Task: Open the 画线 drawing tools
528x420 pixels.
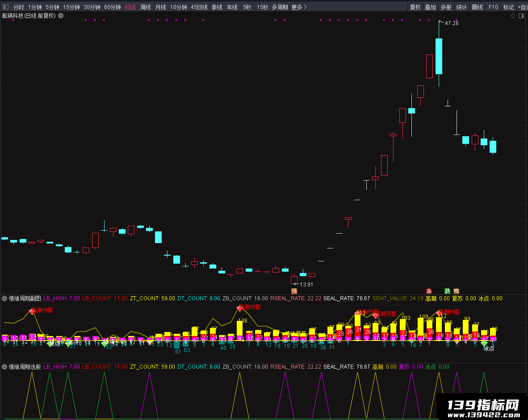Action: coord(477,7)
